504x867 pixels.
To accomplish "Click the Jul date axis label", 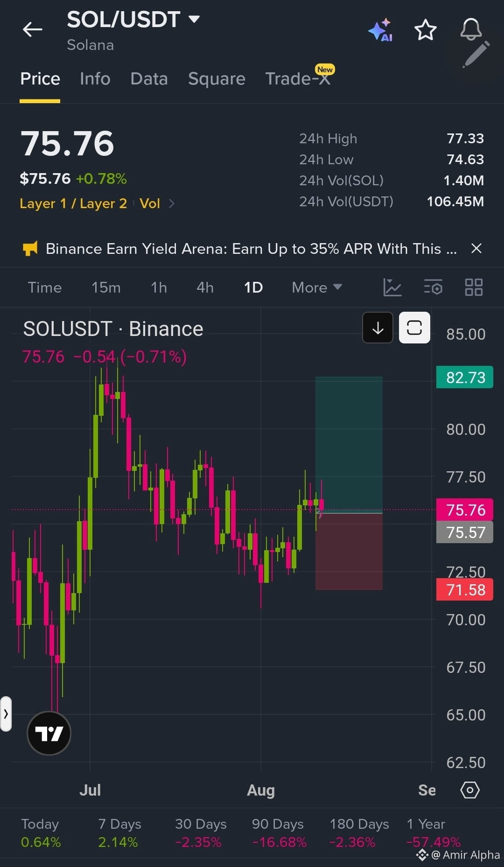I will [x=90, y=790].
